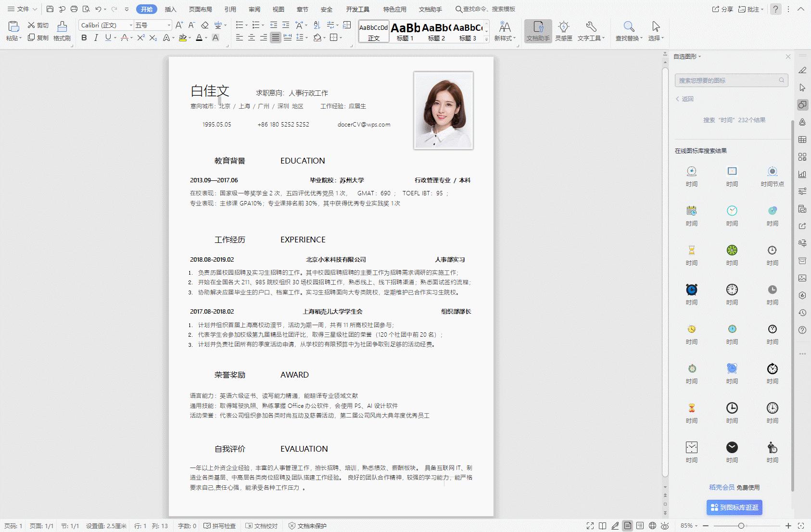811x532 pixels.
Task: Click the 灵感匣 lightbulb icon
Action: click(563, 31)
